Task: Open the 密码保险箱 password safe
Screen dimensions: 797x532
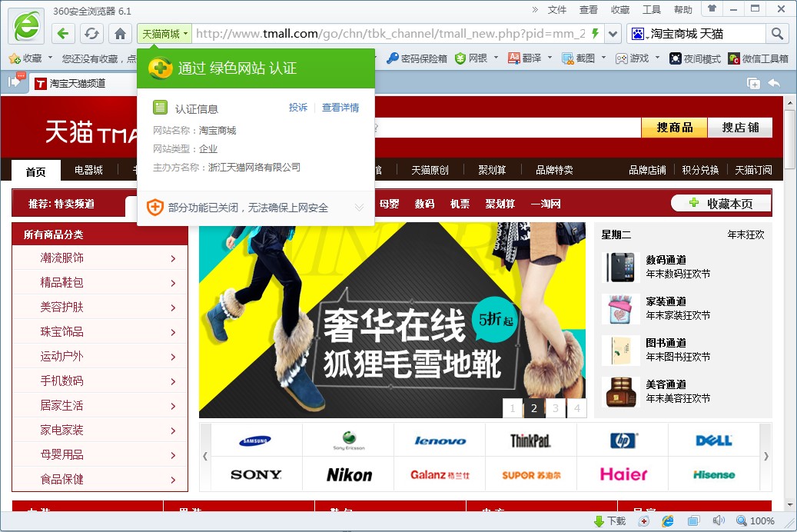Action: pyautogui.click(x=417, y=58)
